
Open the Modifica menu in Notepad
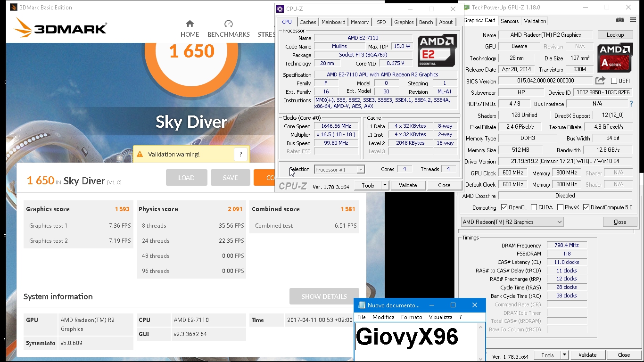(383, 317)
